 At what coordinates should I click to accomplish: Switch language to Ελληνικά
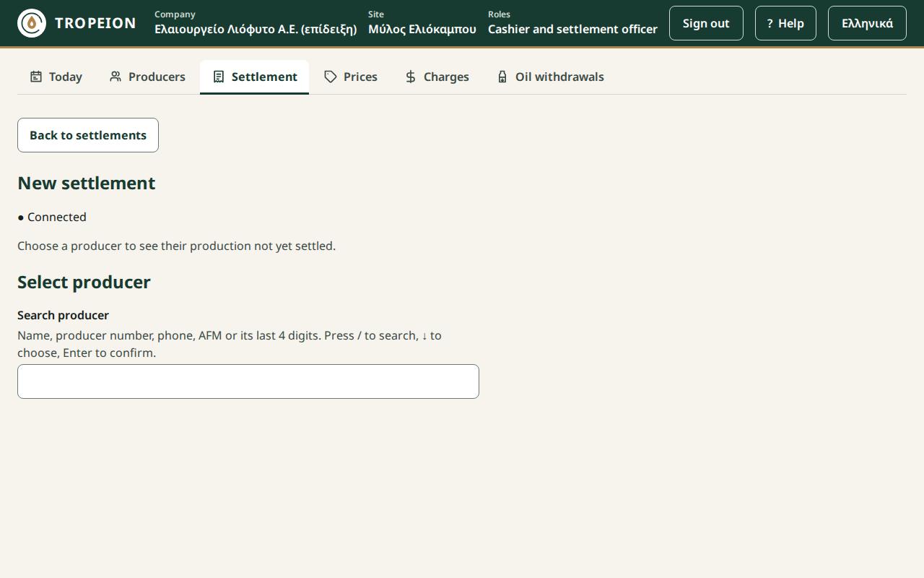click(x=867, y=23)
